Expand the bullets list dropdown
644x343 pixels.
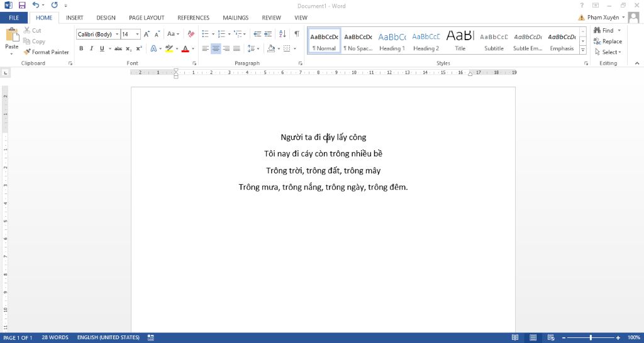tap(213, 34)
